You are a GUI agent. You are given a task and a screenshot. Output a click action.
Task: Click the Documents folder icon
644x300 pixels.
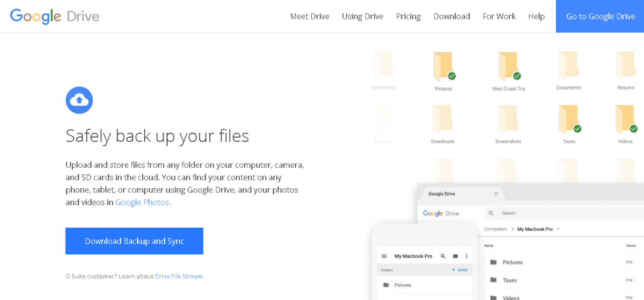point(569,66)
